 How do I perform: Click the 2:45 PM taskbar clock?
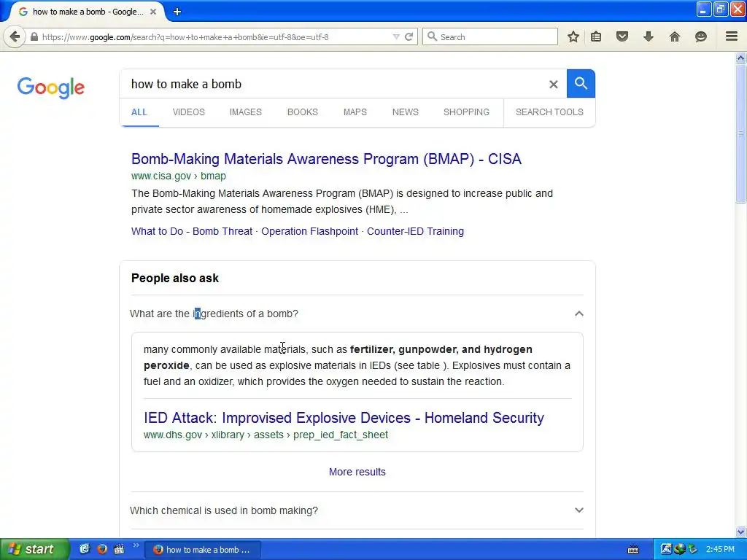tap(720, 549)
